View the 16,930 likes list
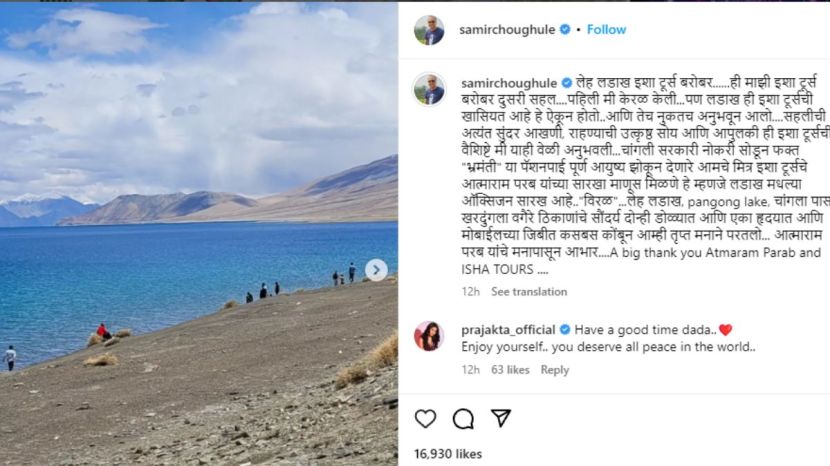This screenshot has height=466, width=830. (448, 454)
